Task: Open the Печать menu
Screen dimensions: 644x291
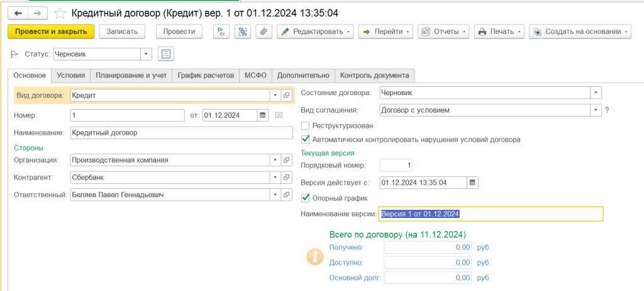Action: coord(499,31)
